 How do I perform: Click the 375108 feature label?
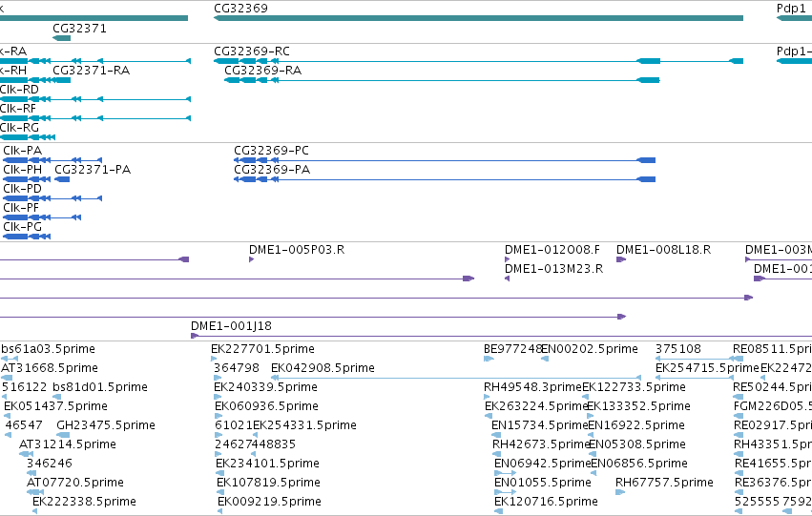(678, 348)
